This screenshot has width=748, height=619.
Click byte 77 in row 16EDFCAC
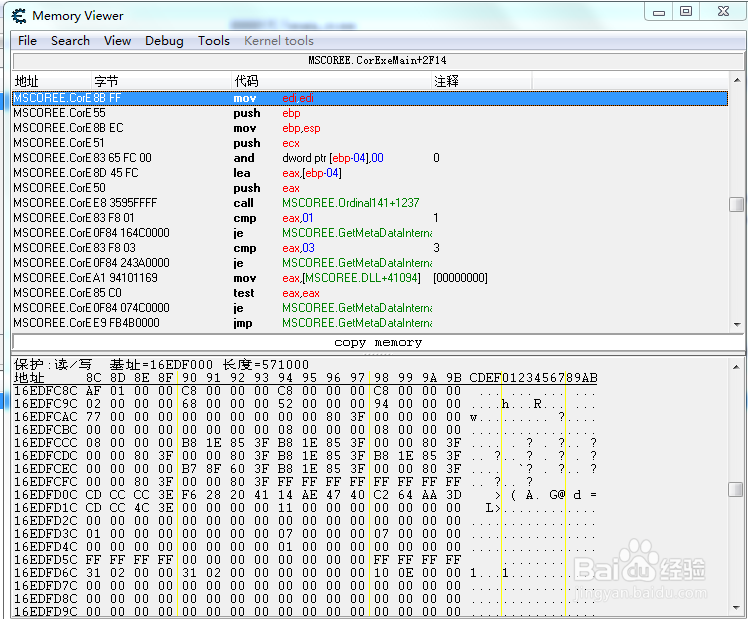coord(94,417)
